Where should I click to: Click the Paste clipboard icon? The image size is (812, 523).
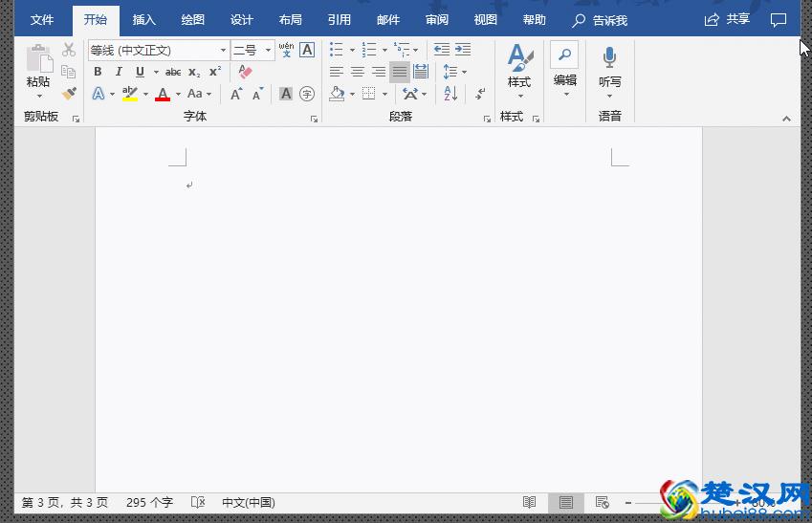[x=39, y=58]
